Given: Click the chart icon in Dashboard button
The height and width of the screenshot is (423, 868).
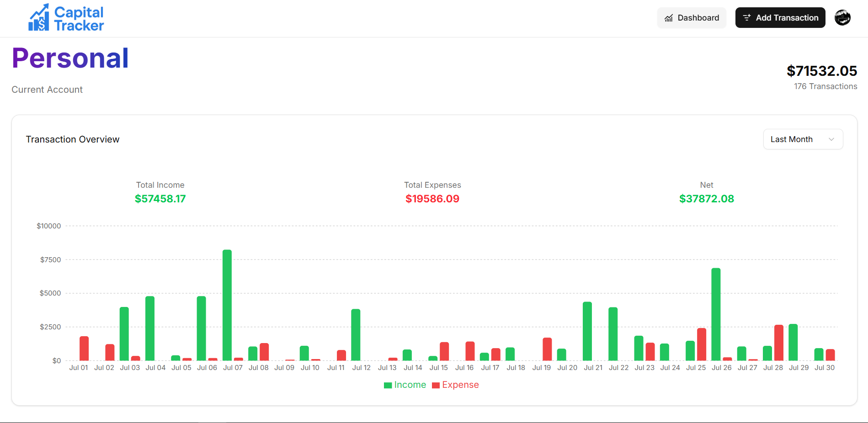Looking at the screenshot, I should tap(669, 18).
